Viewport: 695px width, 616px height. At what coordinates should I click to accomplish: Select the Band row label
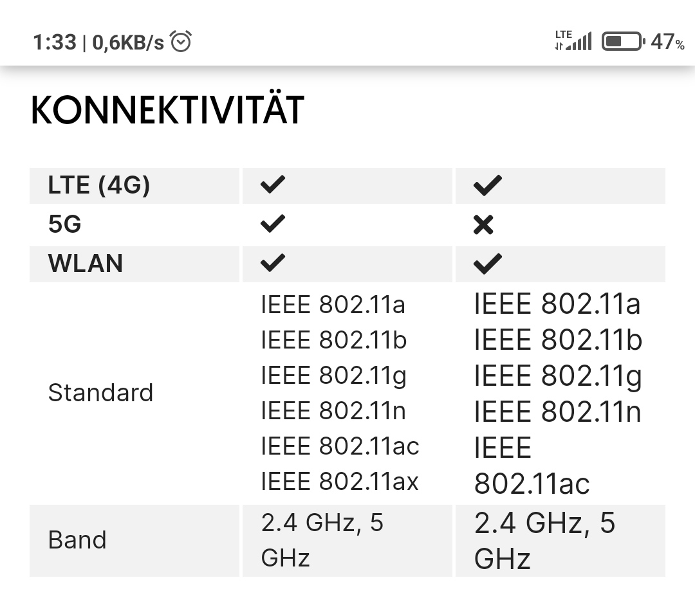pyautogui.click(x=77, y=540)
